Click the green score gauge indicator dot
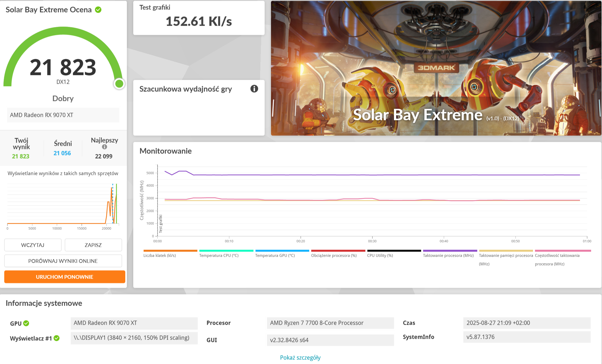Screen dimensions: 602x364 point(119,84)
